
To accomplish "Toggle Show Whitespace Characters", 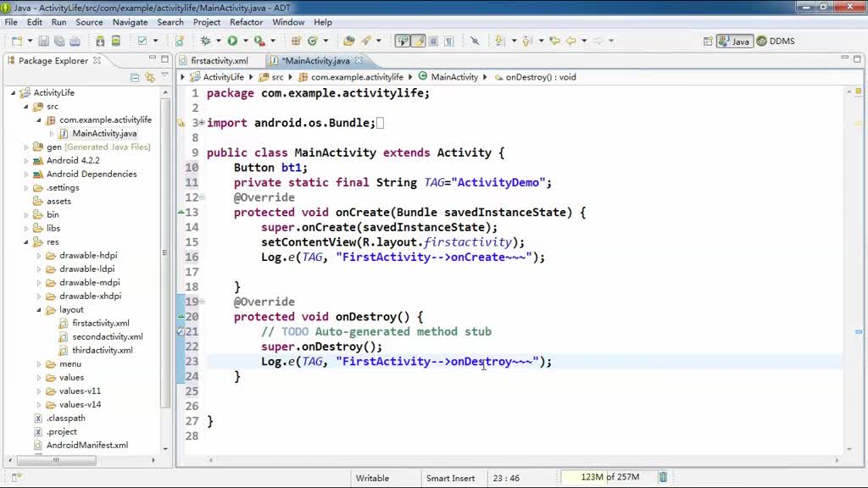I will pos(449,41).
